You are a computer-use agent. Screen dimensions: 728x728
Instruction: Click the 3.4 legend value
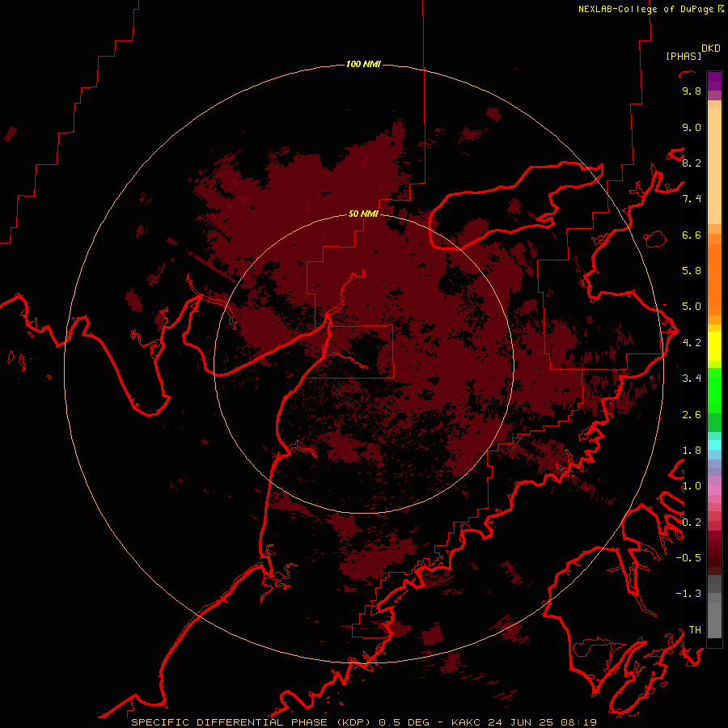point(692,379)
